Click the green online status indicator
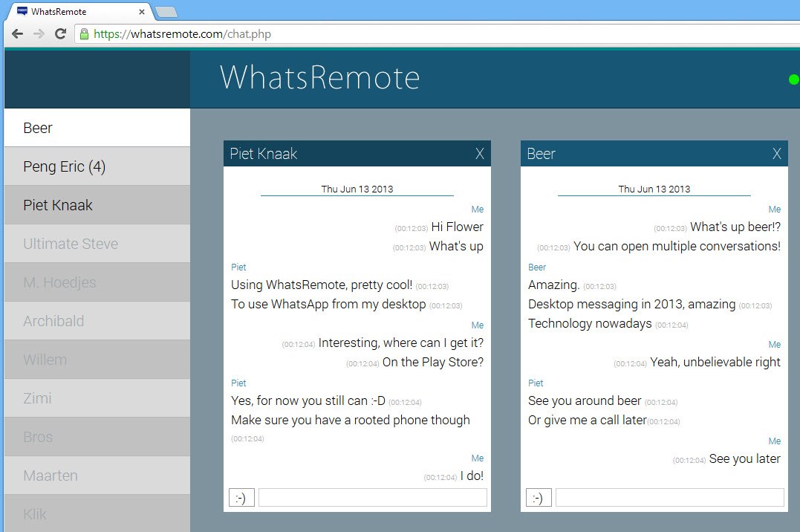800x532 pixels. click(794, 80)
